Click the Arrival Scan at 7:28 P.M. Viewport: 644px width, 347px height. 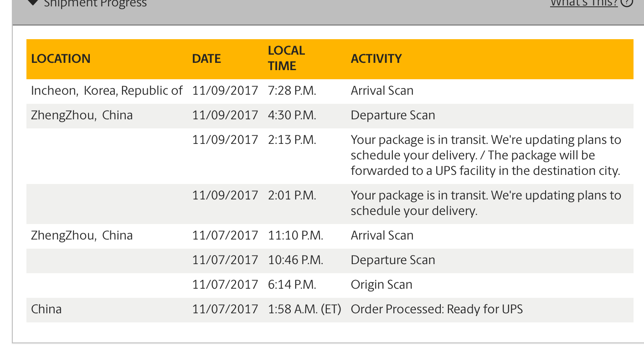pos(382,91)
